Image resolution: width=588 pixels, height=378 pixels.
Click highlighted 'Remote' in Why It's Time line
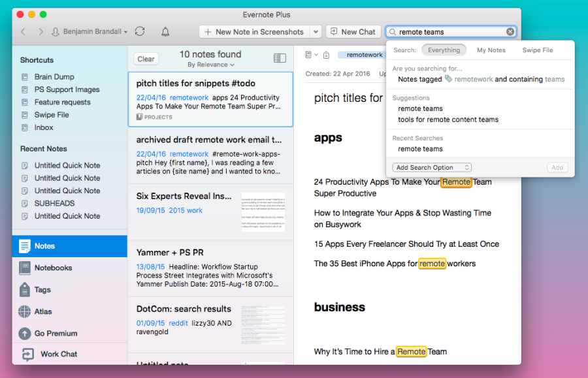coord(411,351)
